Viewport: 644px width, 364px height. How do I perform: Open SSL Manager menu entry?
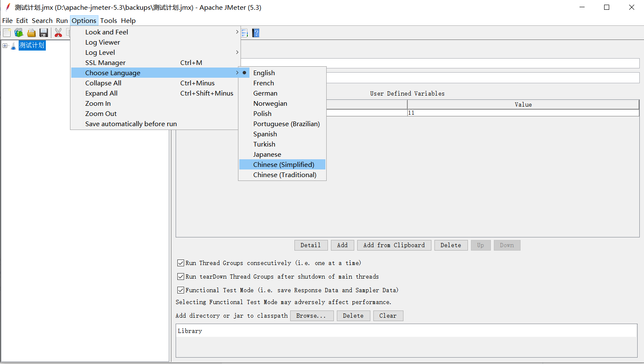pos(156,62)
